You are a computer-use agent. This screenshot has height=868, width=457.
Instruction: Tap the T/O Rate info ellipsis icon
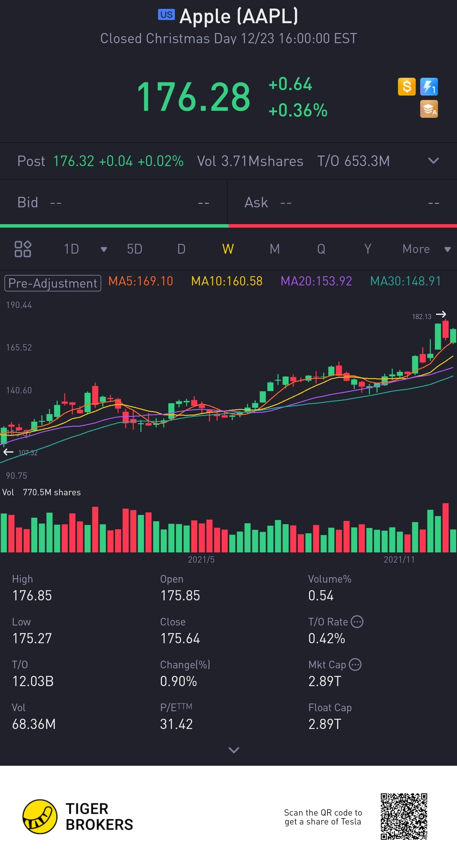357,622
